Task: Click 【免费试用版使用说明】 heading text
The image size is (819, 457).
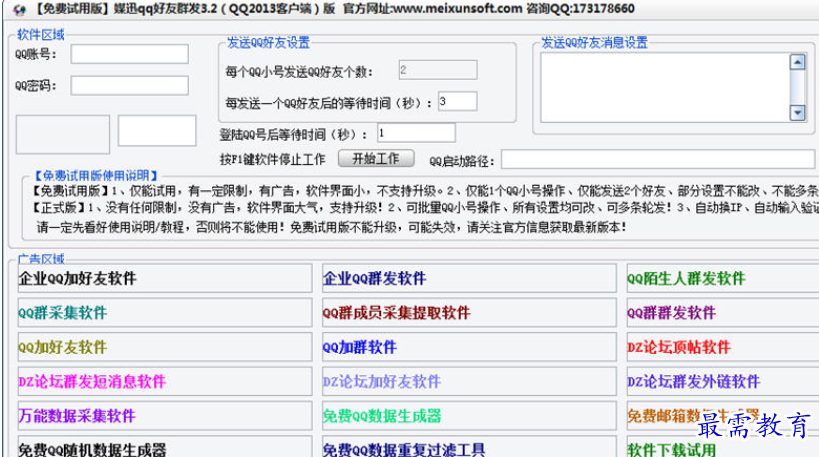Action: coord(96,175)
